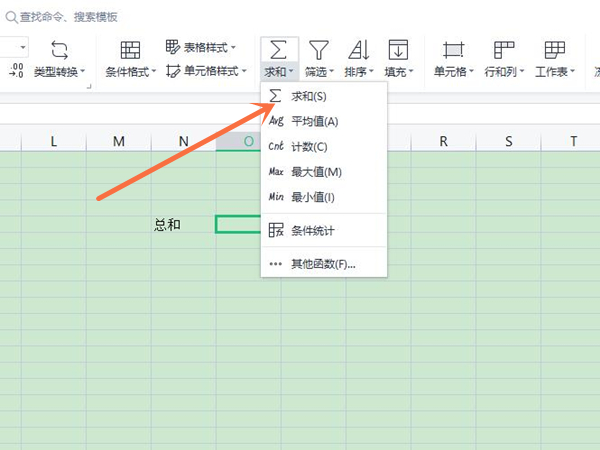The image size is (600, 450).
Task: Choose 计数(C) count menu item
Action: tap(309, 146)
